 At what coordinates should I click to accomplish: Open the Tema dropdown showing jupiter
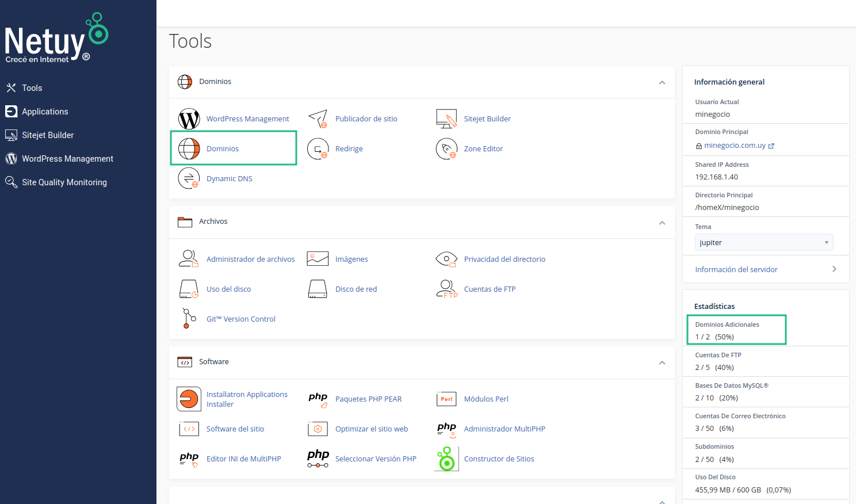(x=763, y=243)
